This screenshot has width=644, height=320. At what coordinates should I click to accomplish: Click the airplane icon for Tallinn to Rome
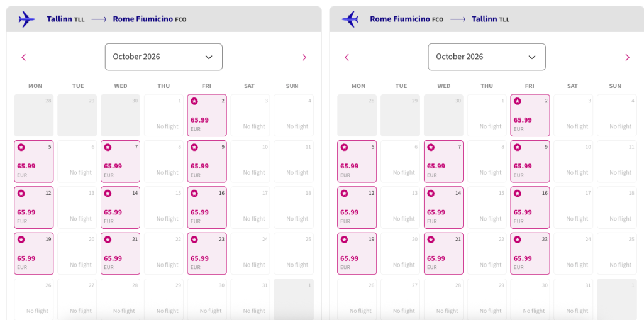click(27, 19)
